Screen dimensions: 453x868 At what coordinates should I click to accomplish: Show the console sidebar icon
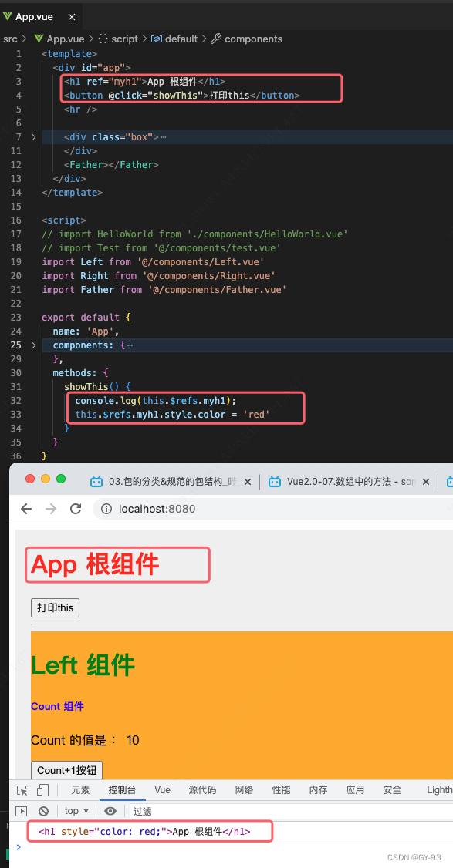(x=21, y=811)
